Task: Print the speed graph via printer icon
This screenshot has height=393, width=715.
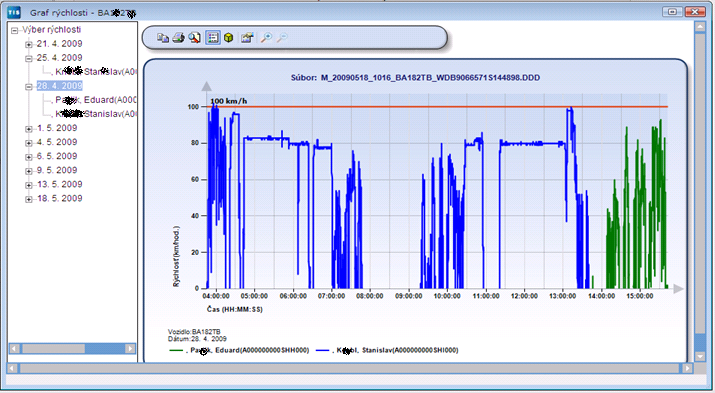Action: [178, 38]
